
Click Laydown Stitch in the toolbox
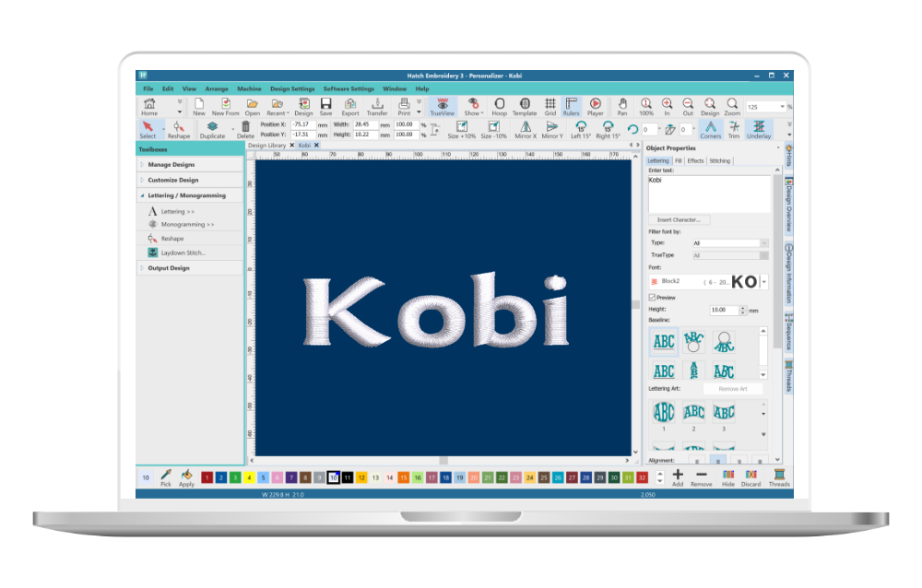183,252
